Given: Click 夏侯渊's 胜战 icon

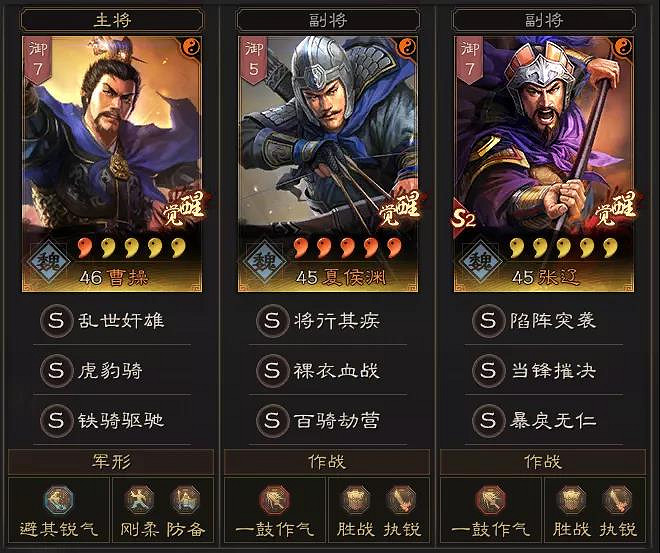Looking at the screenshot, I should click(356, 500).
